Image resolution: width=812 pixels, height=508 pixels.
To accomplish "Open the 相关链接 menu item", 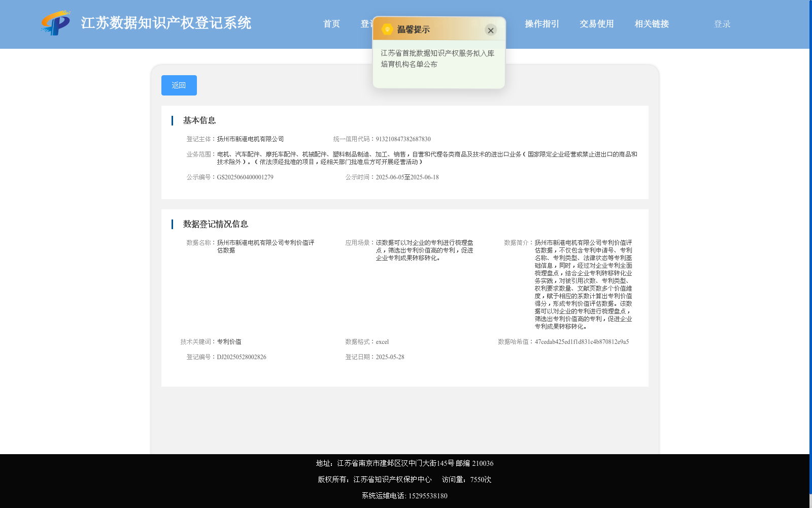I will tap(652, 24).
